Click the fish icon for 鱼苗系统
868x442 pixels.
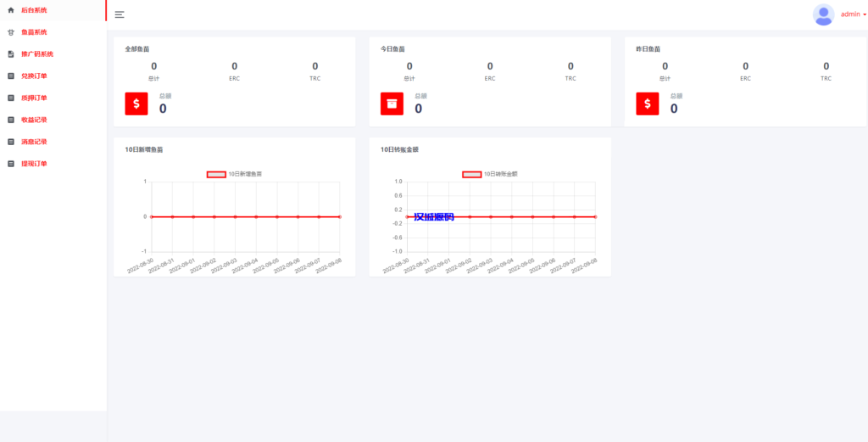pos(11,32)
